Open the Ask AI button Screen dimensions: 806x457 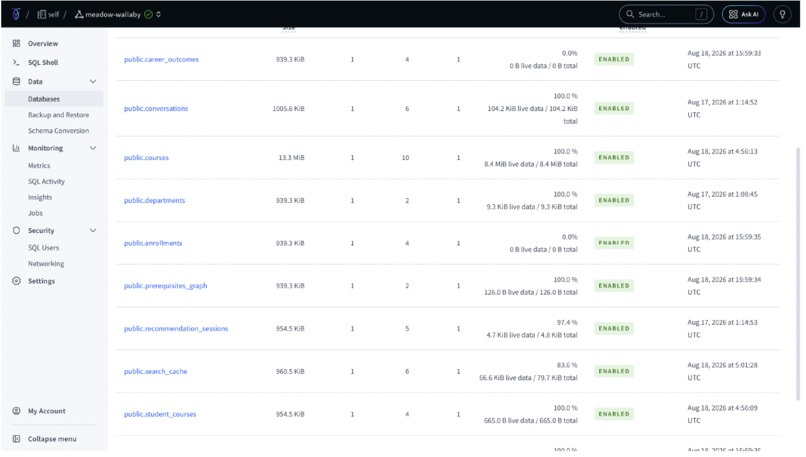tap(743, 14)
